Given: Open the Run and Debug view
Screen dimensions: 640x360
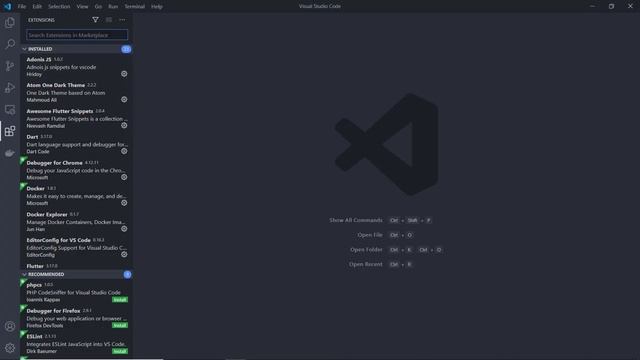Looking at the screenshot, I should point(10,88).
